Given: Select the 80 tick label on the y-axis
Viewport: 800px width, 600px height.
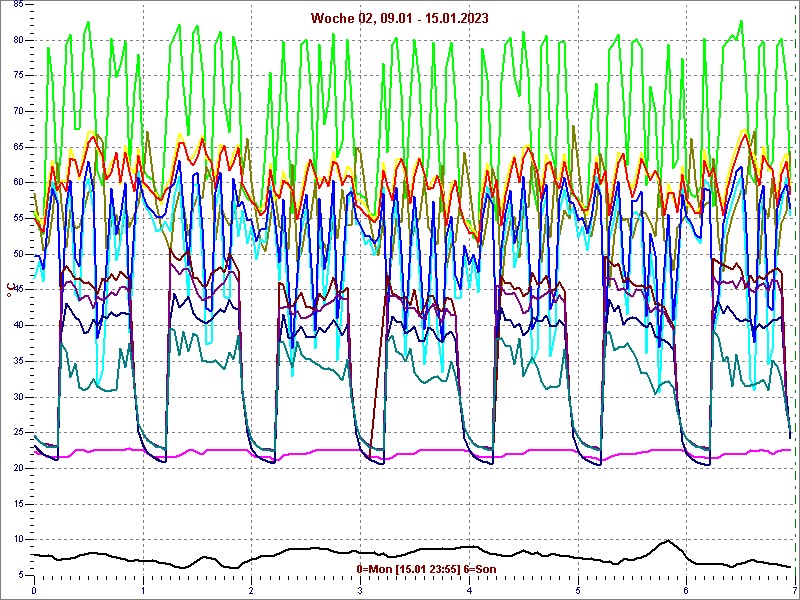Looking at the screenshot, I should click(19, 40).
